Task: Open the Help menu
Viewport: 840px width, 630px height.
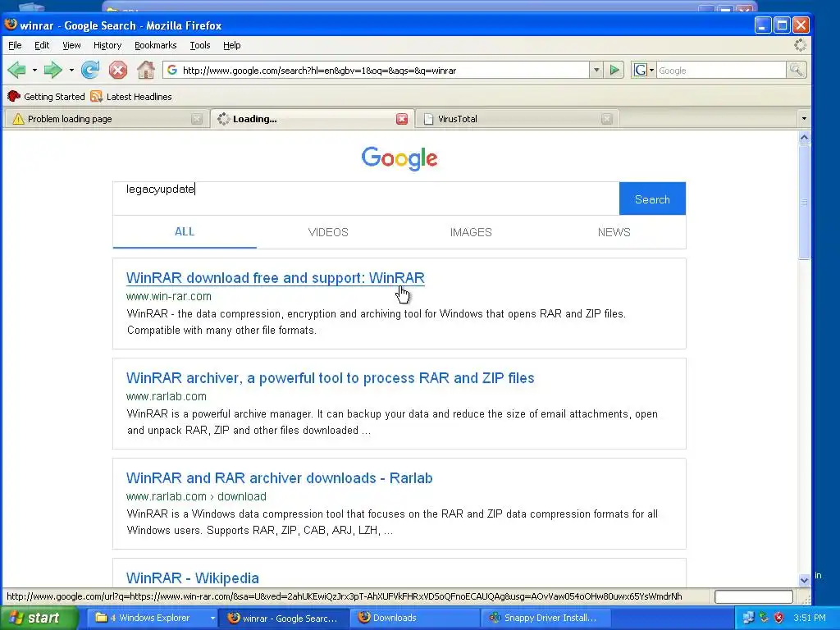Action: (231, 45)
